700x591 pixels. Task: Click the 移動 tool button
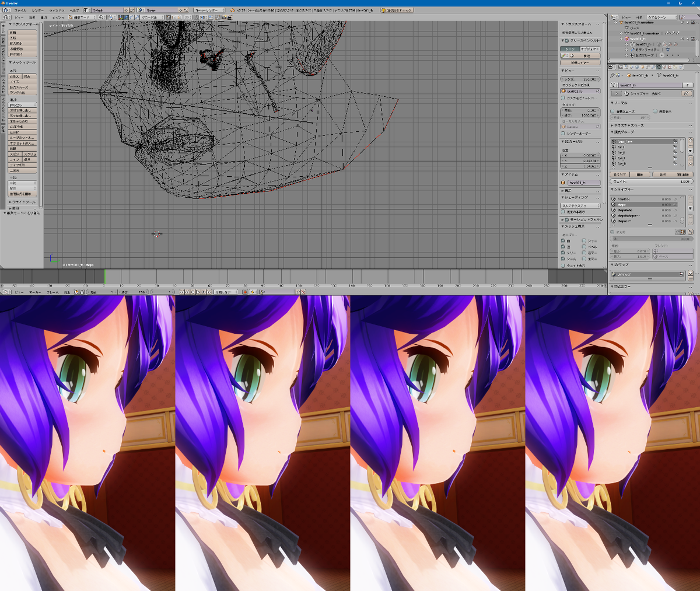pos(22,33)
